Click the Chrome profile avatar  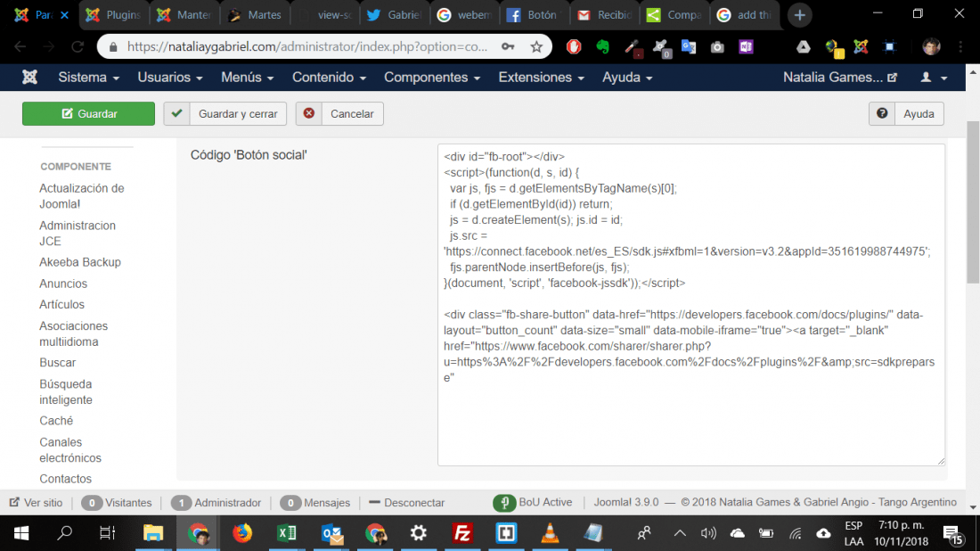point(931,47)
